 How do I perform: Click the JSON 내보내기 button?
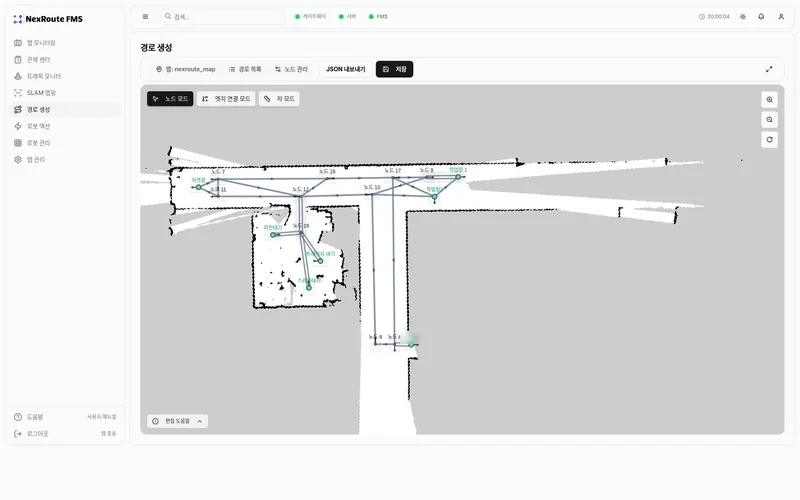pos(346,69)
